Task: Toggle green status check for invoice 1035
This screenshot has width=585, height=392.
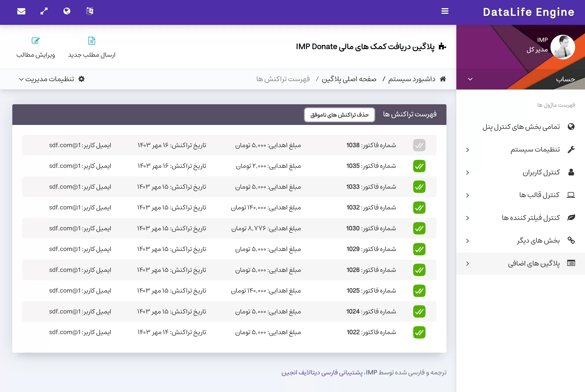Action: coord(419,166)
